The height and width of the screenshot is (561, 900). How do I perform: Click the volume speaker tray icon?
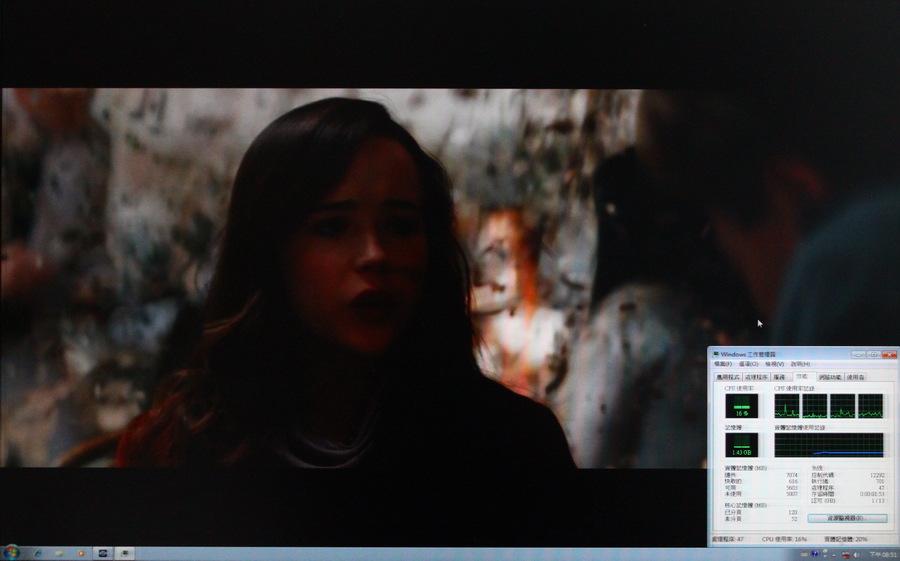857,555
